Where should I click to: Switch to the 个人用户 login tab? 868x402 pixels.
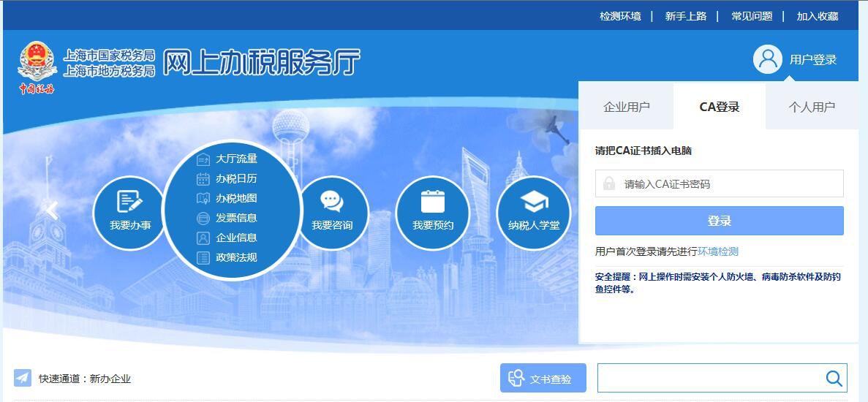pyautogui.click(x=811, y=107)
